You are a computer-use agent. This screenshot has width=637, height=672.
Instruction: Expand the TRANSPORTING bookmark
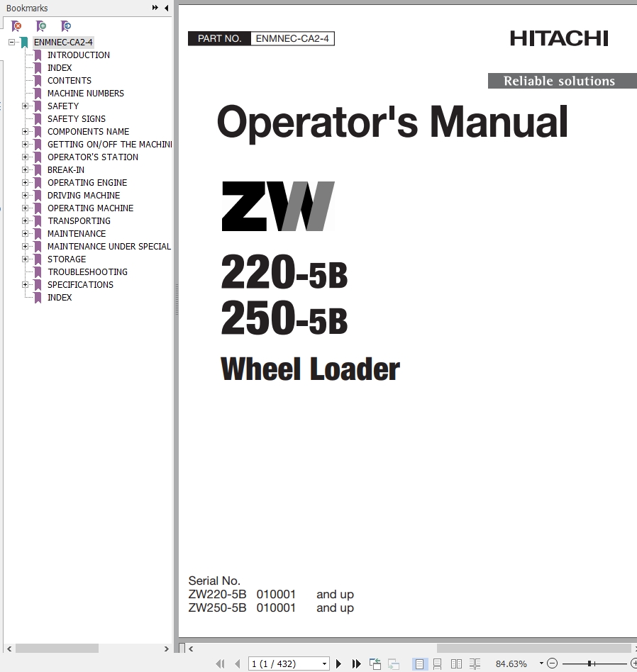point(26,220)
